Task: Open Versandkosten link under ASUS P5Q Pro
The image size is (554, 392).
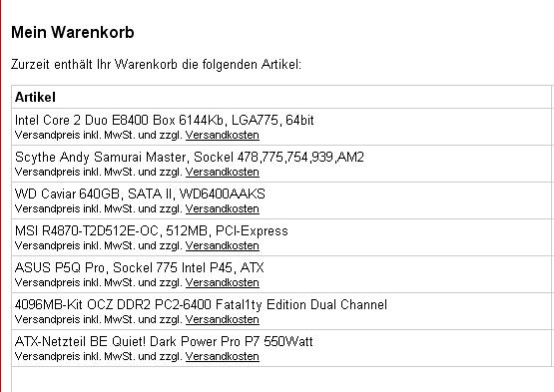Action: pyautogui.click(x=223, y=283)
